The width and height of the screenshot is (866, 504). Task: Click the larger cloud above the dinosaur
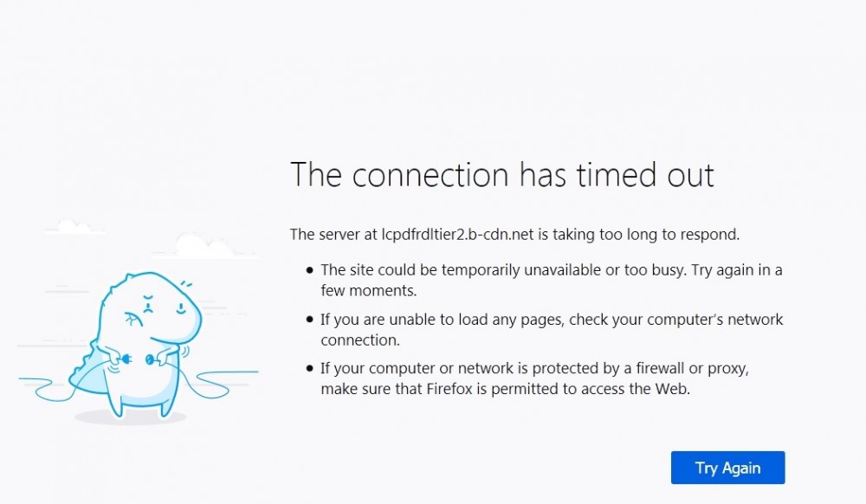(205, 247)
